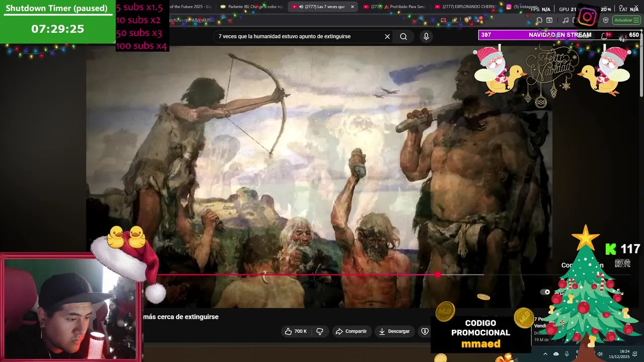The height and width of the screenshot is (362, 644).
Task: Click the media control music note icon
Action: [566, 20]
